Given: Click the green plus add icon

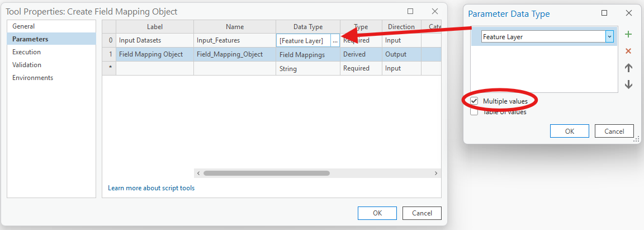Looking at the screenshot, I should click(628, 35).
